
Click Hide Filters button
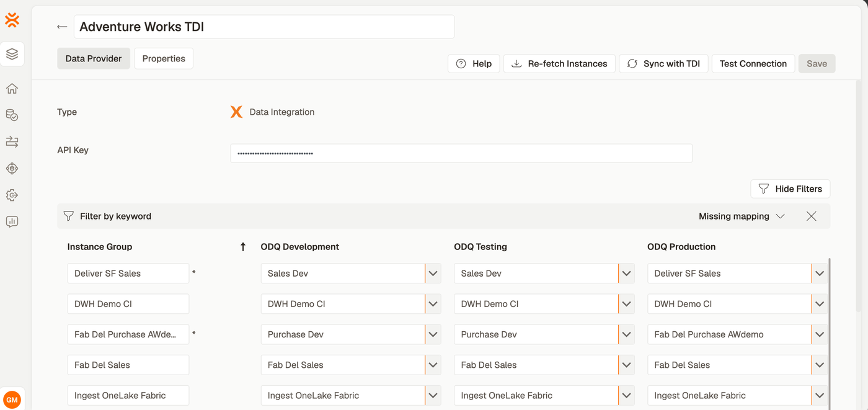click(790, 189)
